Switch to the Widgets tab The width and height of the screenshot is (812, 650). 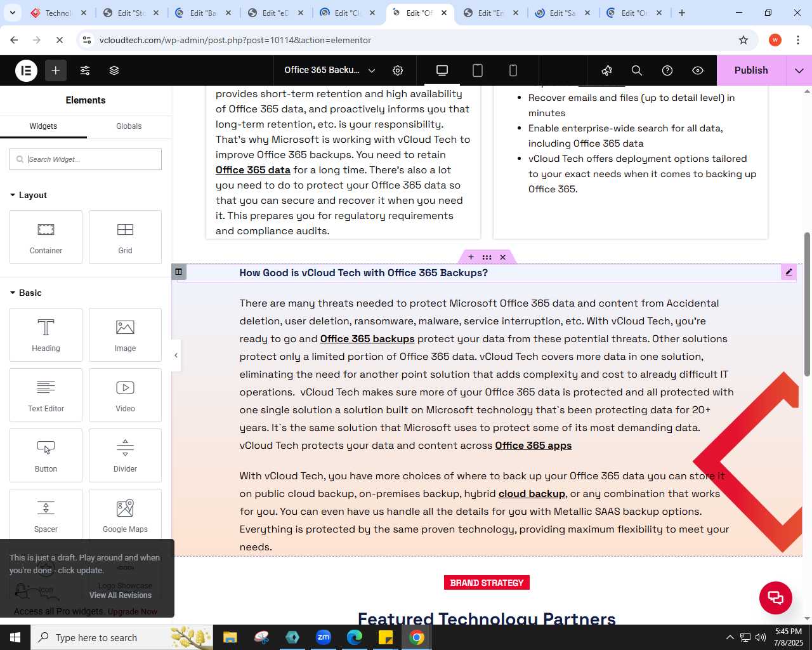pos(43,126)
